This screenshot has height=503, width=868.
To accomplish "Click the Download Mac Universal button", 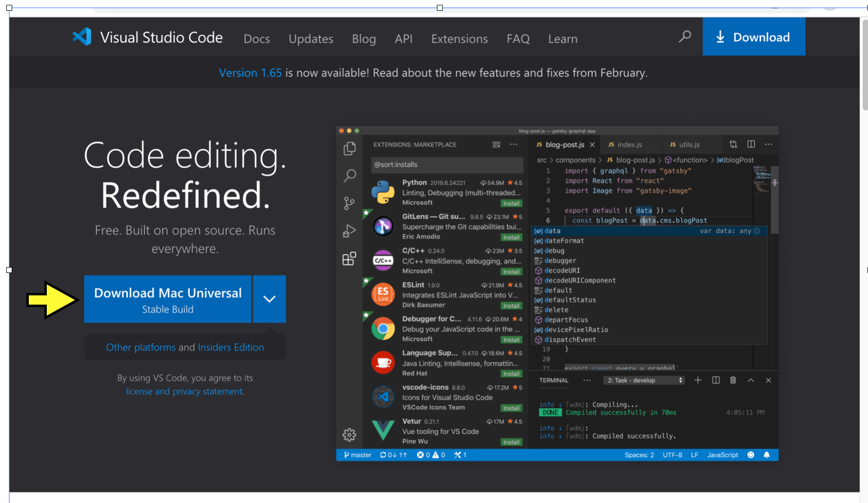I will [x=168, y=299].
